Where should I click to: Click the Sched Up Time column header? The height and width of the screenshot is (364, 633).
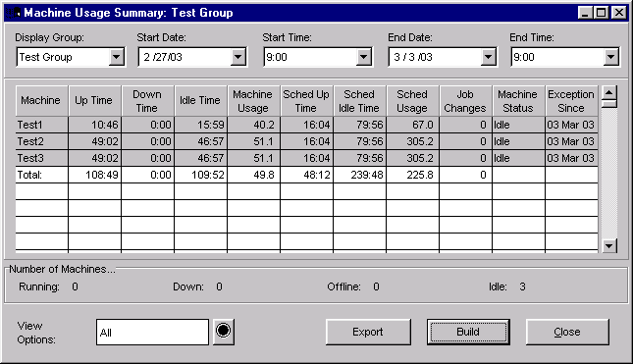(x=306, y=100)
